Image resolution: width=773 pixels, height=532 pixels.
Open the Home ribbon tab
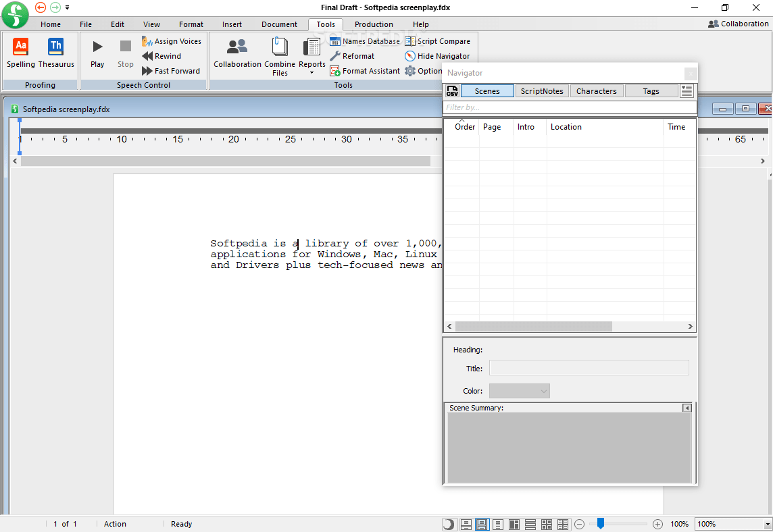pyautogui.click(x=51, y=24)
